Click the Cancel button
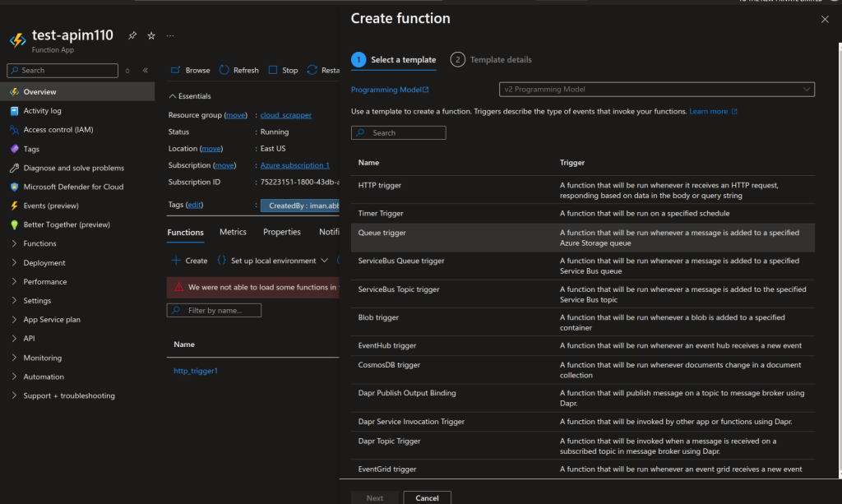This screenshot has width=842, height=504. click(x=427, y=497)
